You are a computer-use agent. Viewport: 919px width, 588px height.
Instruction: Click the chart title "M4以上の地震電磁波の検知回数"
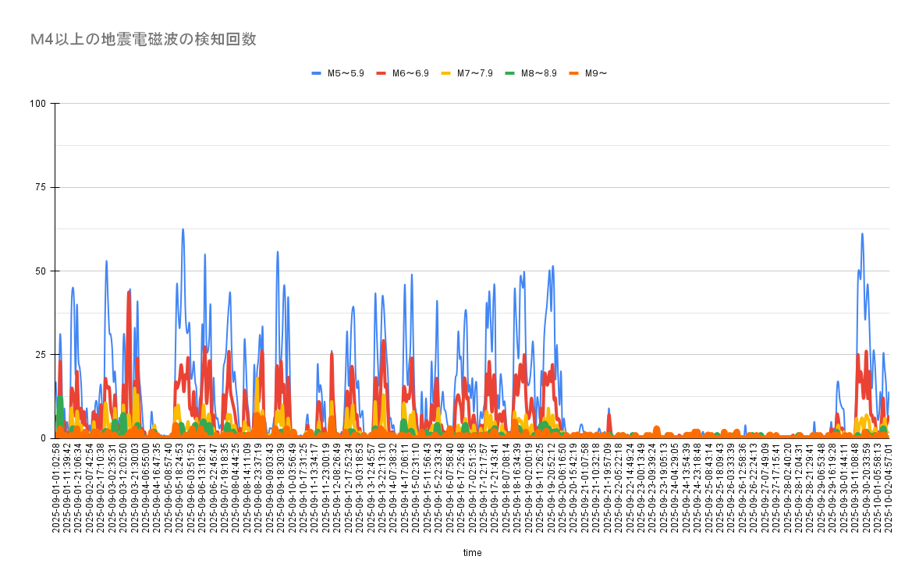[143, 40]
